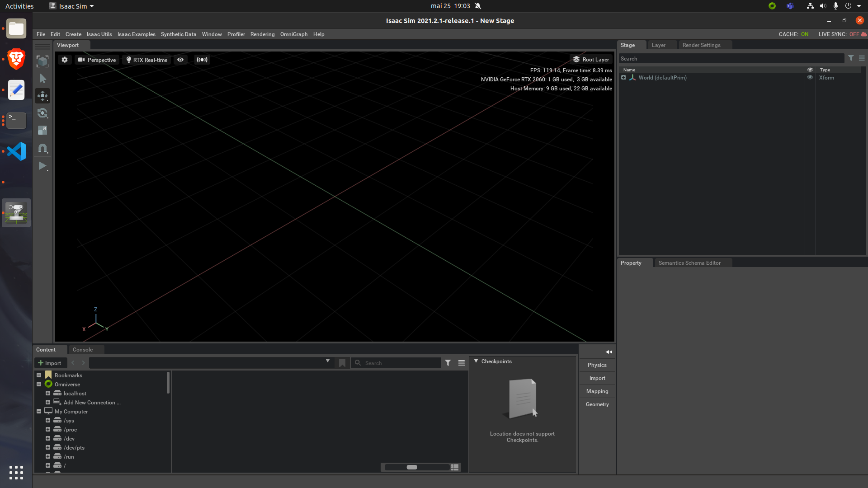Open the Synthetic Data menu
Image resolution: width=868 pixels, height=488 pixels.
(179, 34)
